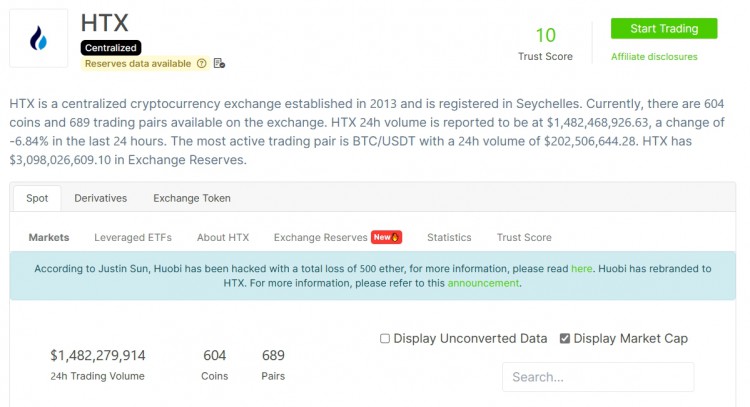Click the Centralized badge

pyautogui.click(x=111, y=47)
